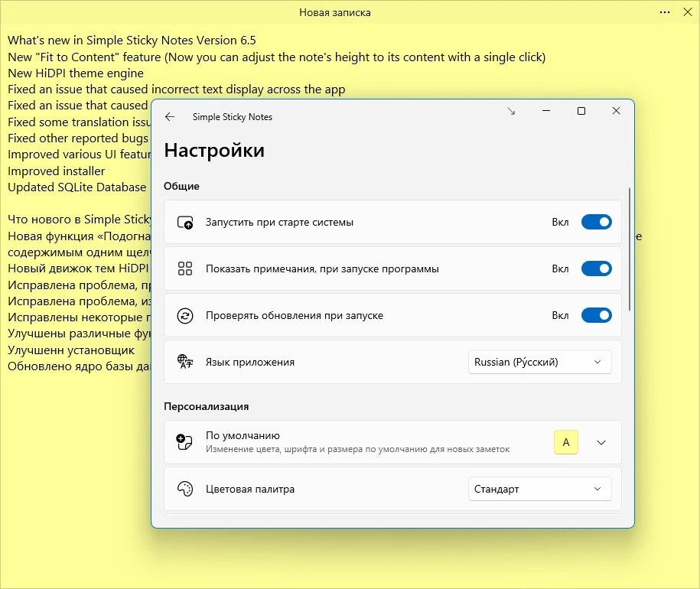Click 'New HiDPI theme engine' line in note
The width and height of the screenshot is (700, 589).
pos(76,73)
